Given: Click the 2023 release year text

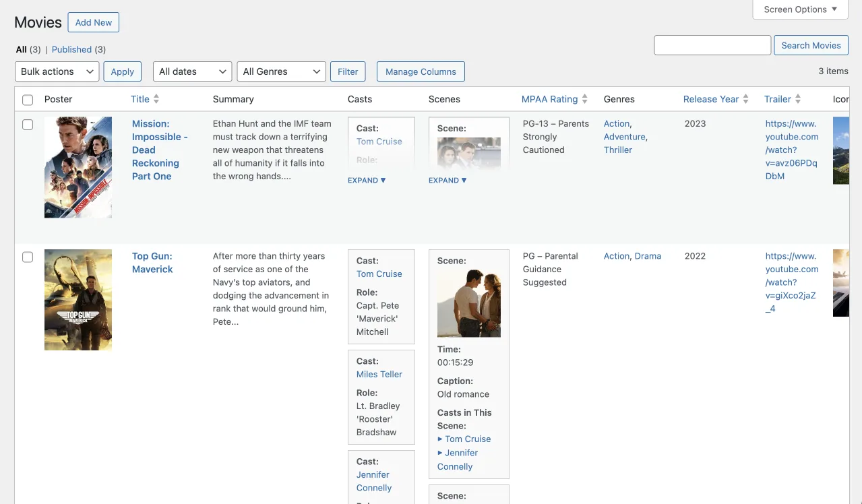Looking at the screenshot, I should coord(695,123).
